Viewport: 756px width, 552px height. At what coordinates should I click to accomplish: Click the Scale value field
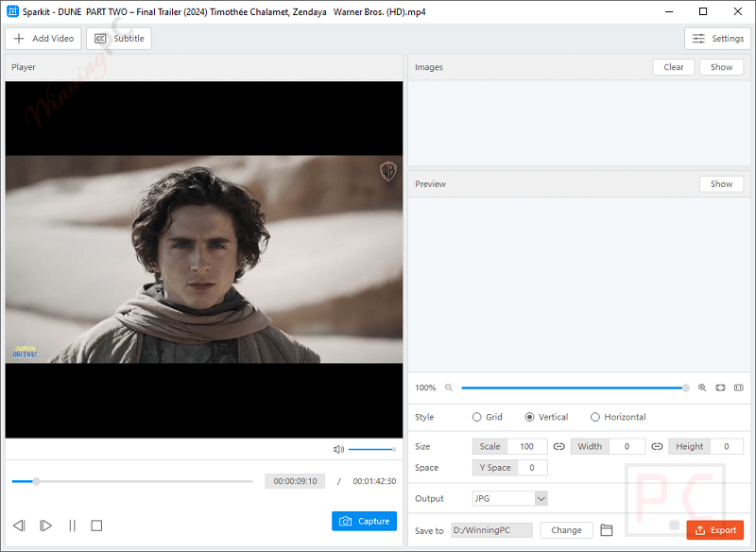click(x=527, y=446)
